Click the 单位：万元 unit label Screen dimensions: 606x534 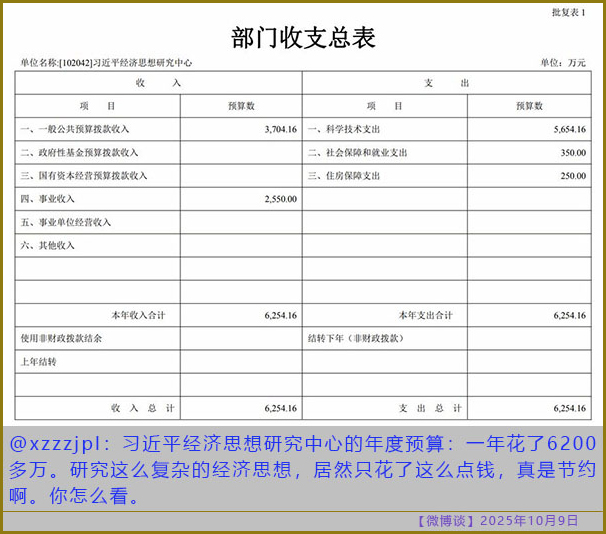point(563,62)
